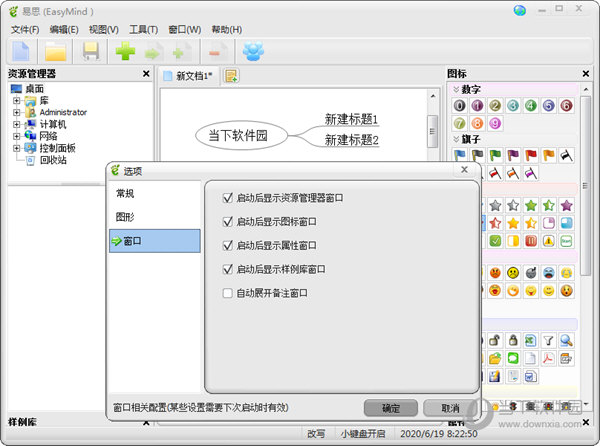Enable 自动展开备注窗口 checkbox
The height and width of the screenshot is (446, 600).
point(228,293)
